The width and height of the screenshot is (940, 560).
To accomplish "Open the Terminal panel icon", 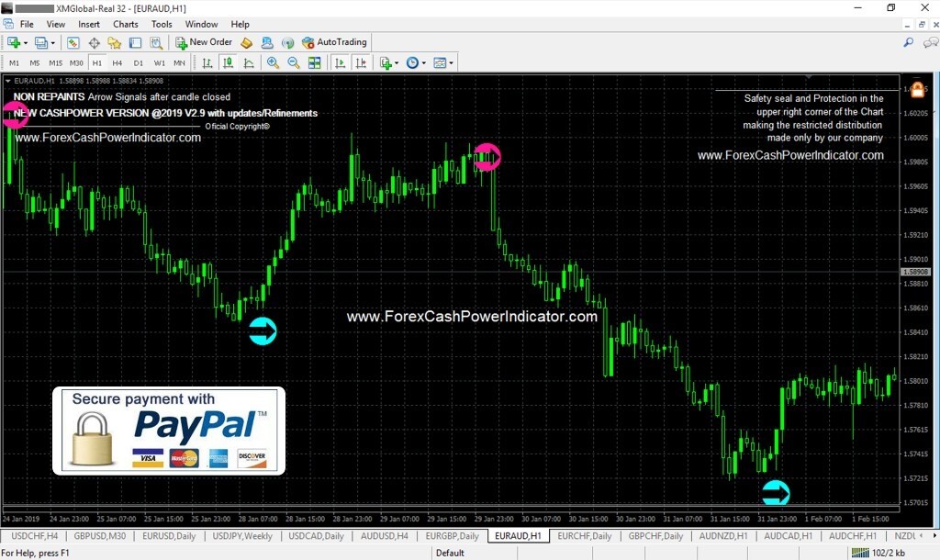I will (136, 42).
